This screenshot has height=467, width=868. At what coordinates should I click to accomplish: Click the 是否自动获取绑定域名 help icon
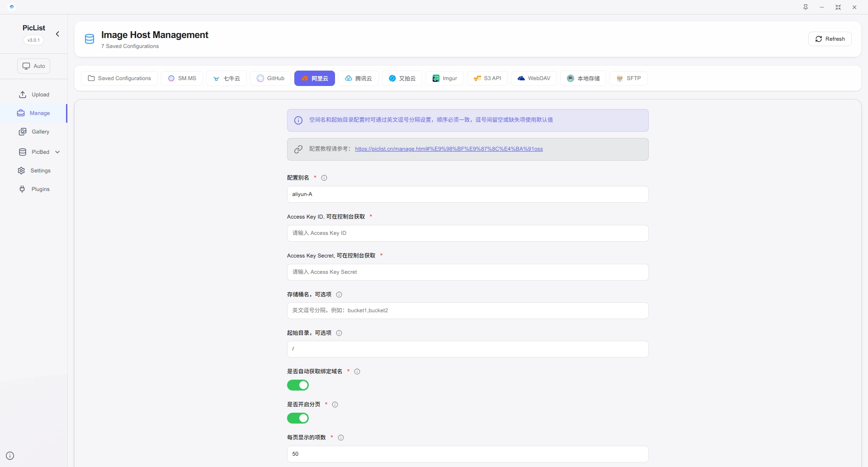[x=357, y=372]
